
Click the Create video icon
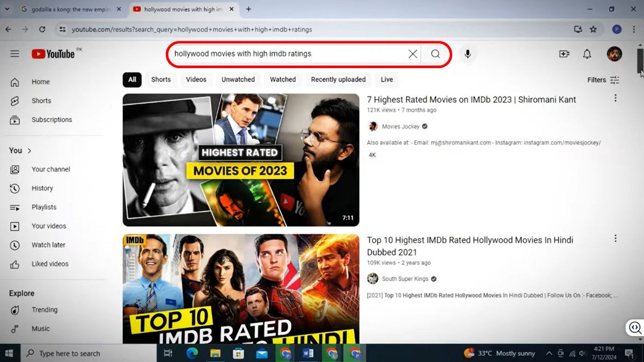563,54
